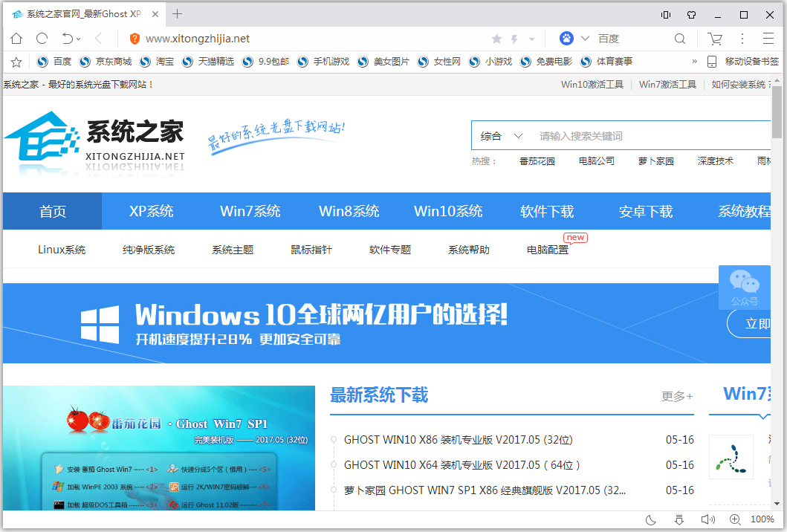Open the Linux系统 submenu item
This screenshot has width=787, height=532.
coord(62,250)
